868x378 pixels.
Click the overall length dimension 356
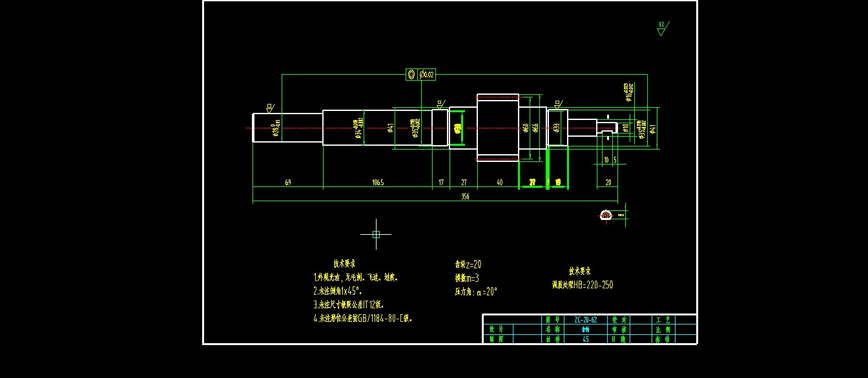pyautogui.click(x=464, y=197)
